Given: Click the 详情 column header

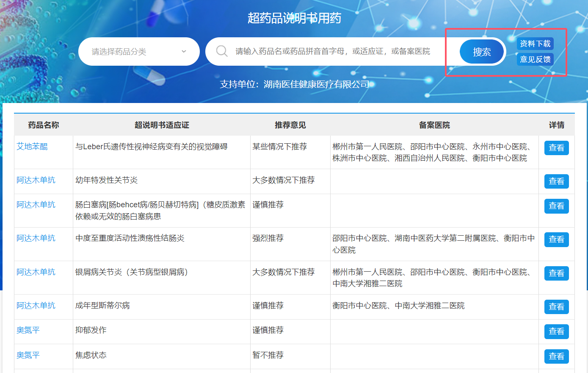Looking at the screenshot, I should [557, 125].
